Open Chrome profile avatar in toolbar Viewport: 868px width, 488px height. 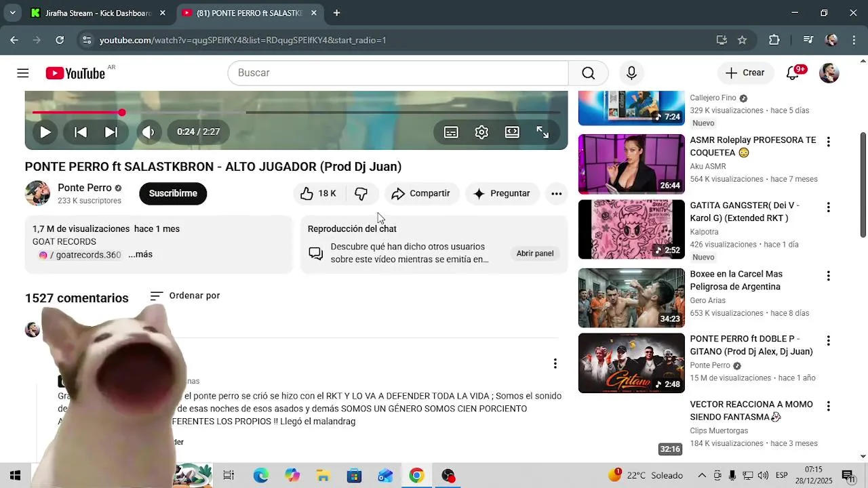pyautogui.click(x=831, y=40)
